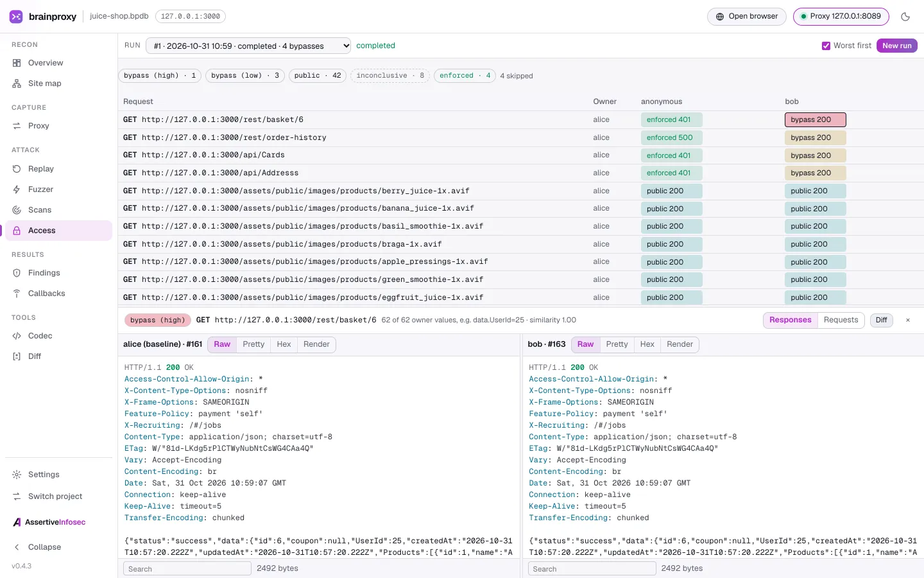Filter by enforced 4 chip
Viewport: 924px width, 578px height.
(465, 76)
